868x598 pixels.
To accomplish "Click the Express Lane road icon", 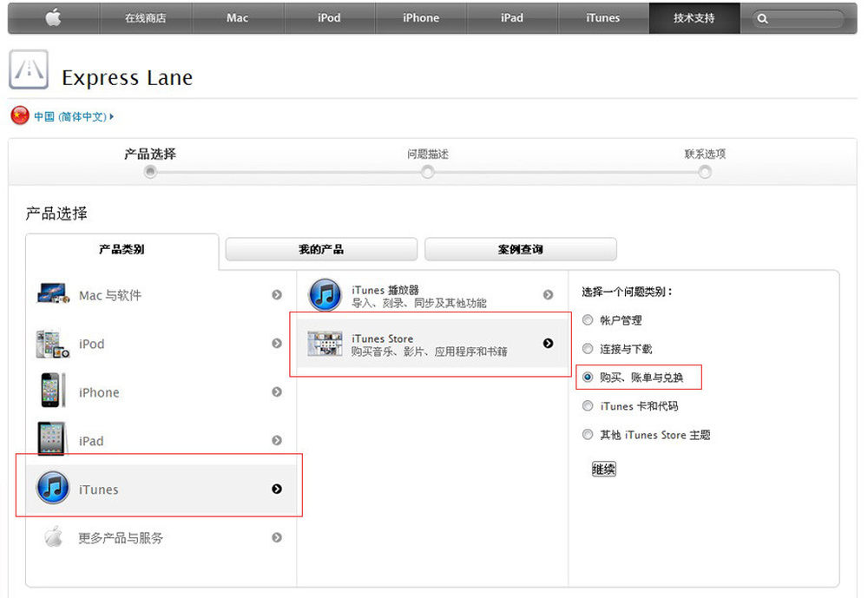I will [x=29, y=69].
